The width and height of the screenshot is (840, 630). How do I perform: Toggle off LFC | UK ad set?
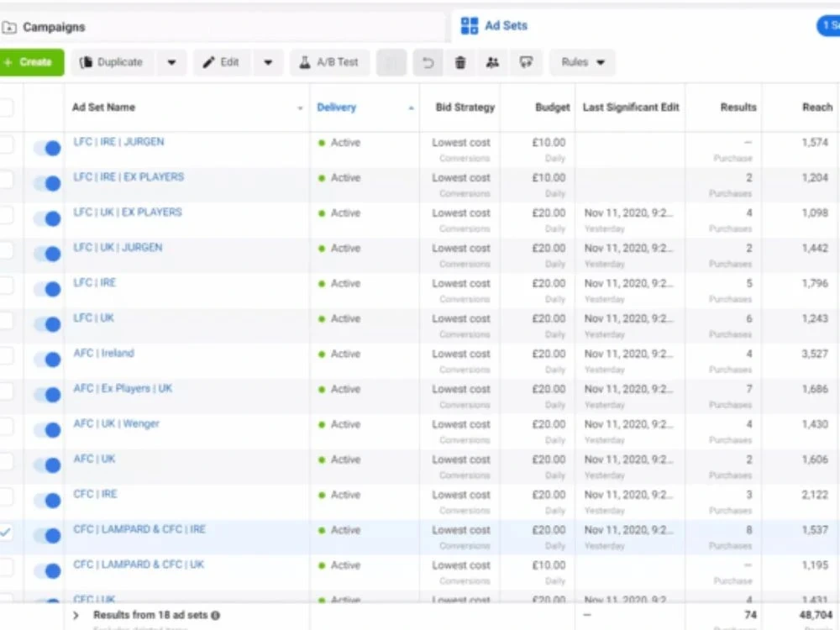click(x=47, y=324)
